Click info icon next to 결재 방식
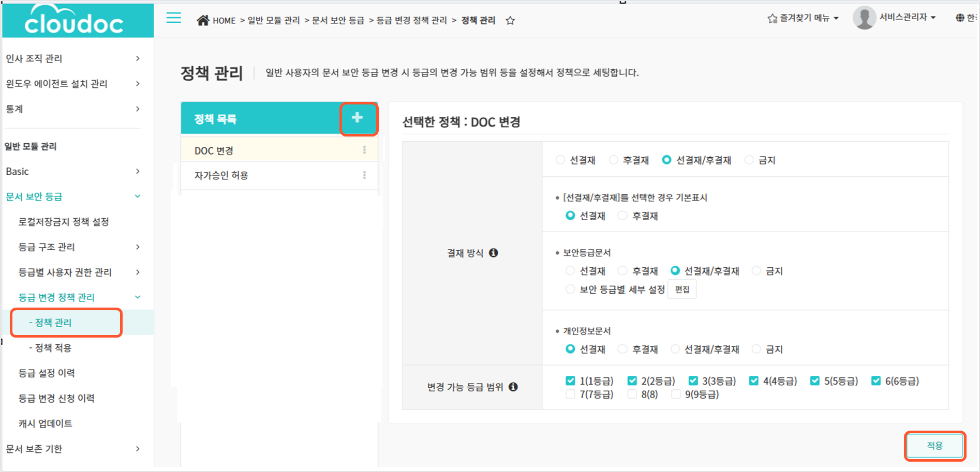Screen dimensions: 980x472 coord(494,253)
